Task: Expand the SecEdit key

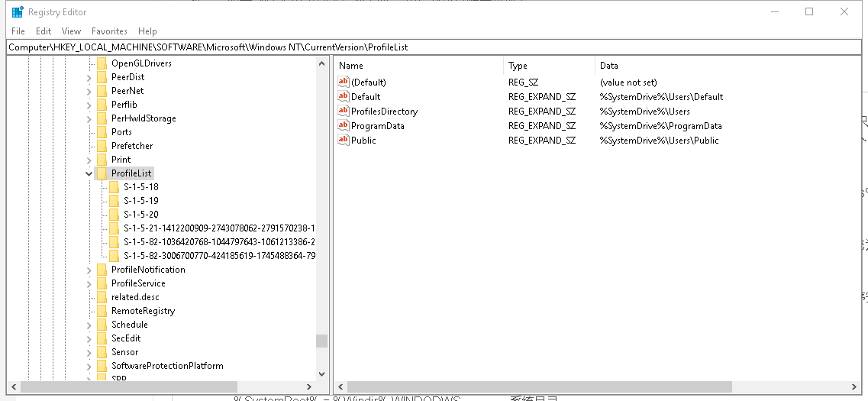Action: pyautogui.click(x=89, y=339)
